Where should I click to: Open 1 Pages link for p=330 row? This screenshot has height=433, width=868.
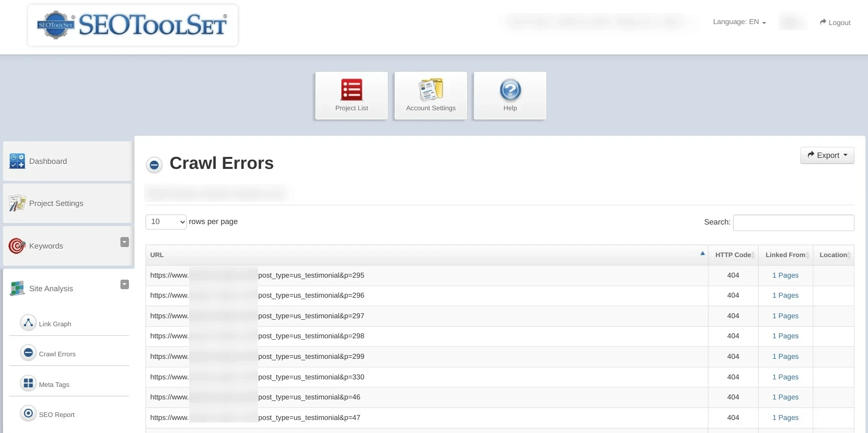coord(785,377)
